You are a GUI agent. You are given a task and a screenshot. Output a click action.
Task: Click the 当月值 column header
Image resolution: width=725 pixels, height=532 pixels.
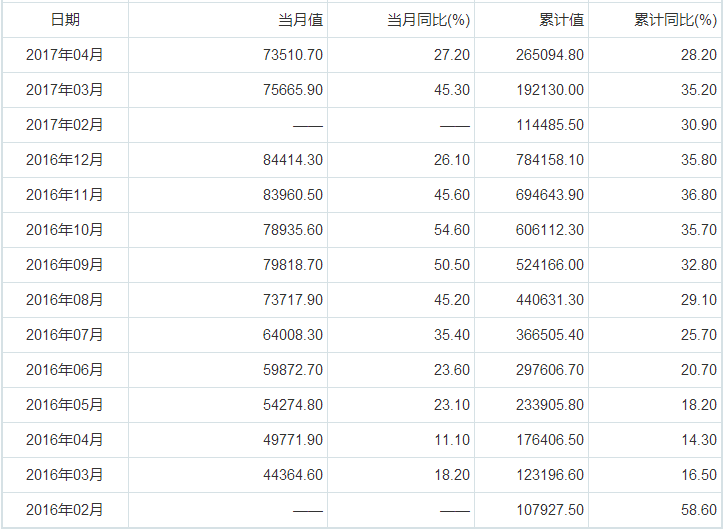point(300,20)
